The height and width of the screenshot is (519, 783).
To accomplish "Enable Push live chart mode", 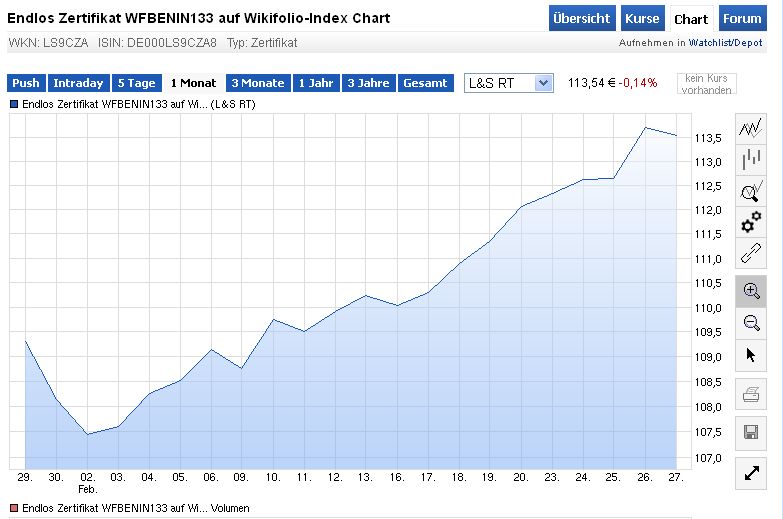I will click(26, 83).
